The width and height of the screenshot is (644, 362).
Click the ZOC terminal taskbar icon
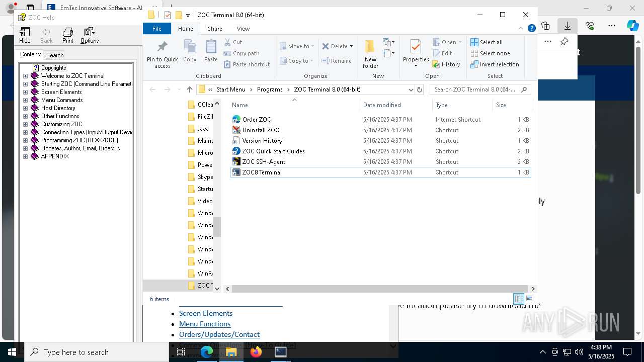tap(281, 352)
